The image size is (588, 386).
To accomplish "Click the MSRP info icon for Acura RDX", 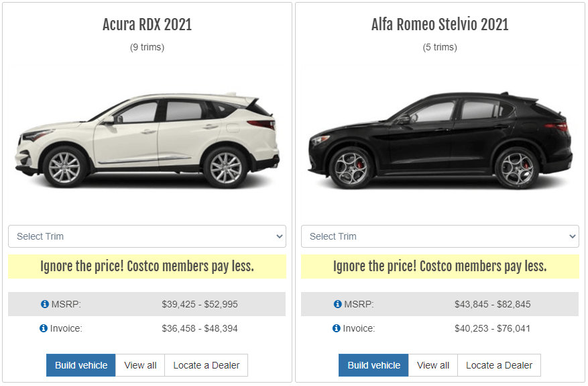I will [x=45, y=304].
